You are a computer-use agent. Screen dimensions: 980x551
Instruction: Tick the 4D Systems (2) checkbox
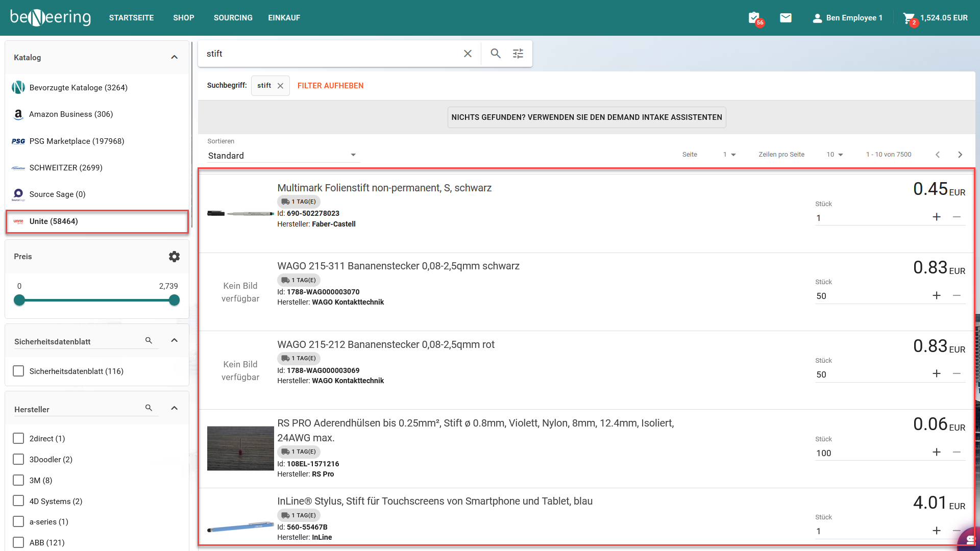point(18,501)
